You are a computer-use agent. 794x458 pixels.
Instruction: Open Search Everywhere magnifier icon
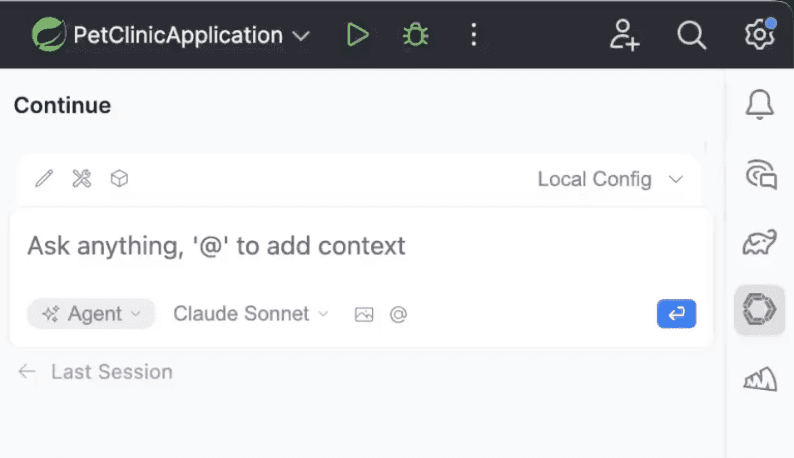[x=691, y=35]
